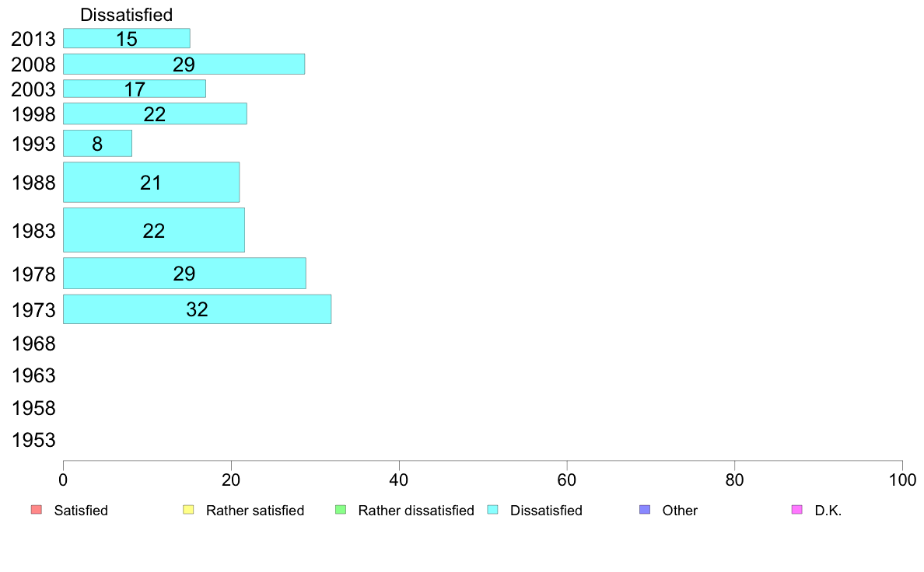Select the 2013 bar showing 15
The height and width of the screenshot is (572, 924).
(126, 38)
